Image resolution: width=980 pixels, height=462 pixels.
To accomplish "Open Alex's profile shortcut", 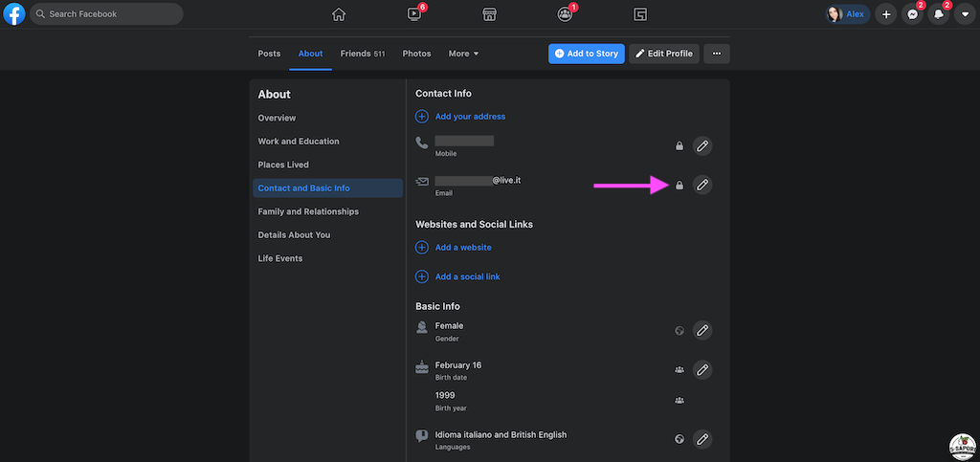I will [848, 14].
